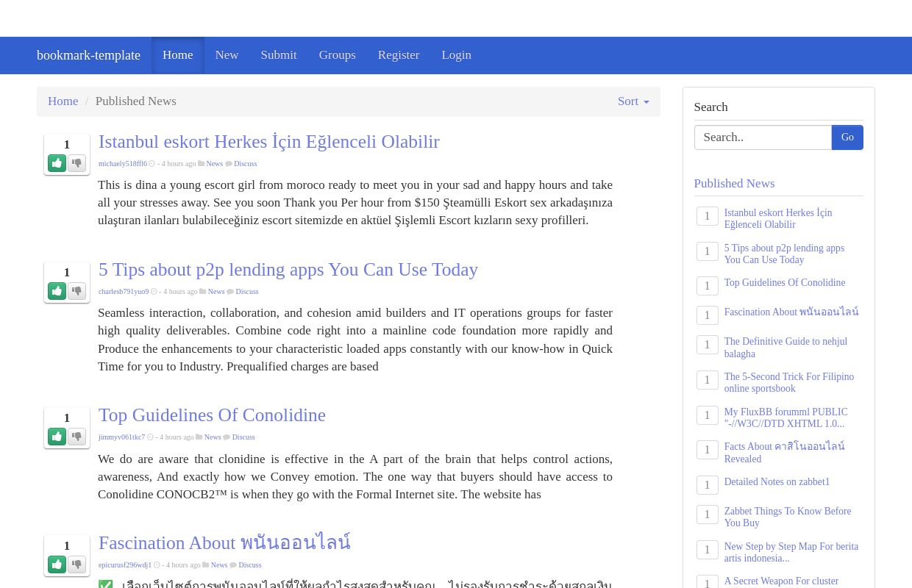Switch to the New tab
Image resolution: width=912 pixels, height=588 pixels.
[x=227, y=55]
